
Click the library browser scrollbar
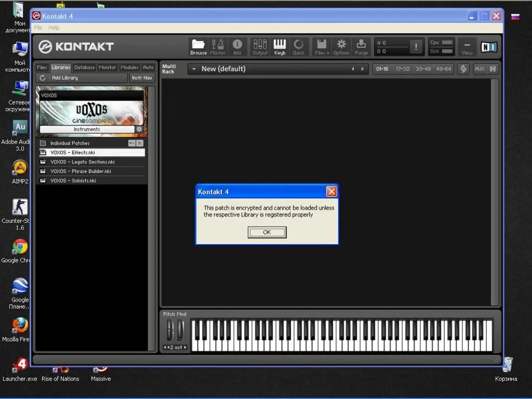point(151,219)
